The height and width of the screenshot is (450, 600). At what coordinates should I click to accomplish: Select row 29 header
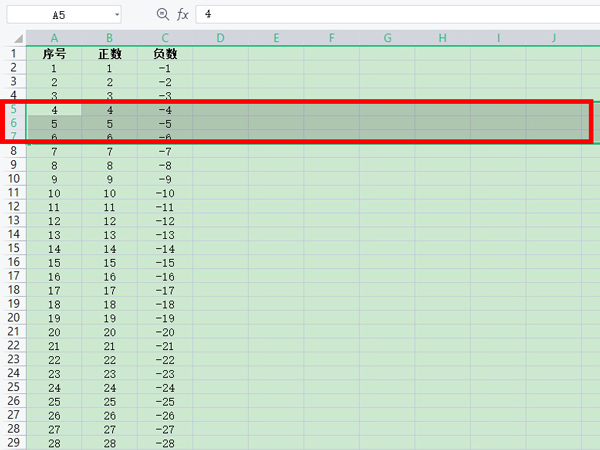pos(13,443)
